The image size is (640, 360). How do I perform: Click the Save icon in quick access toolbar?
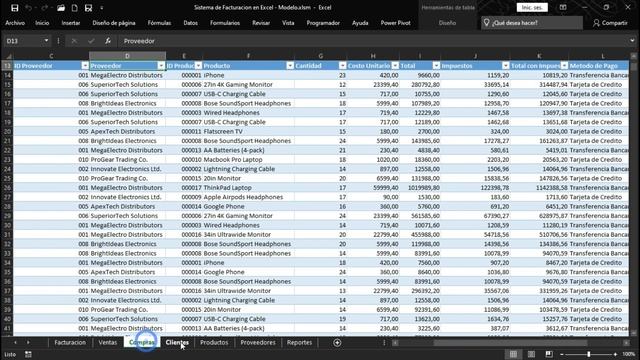coord(15,7)
